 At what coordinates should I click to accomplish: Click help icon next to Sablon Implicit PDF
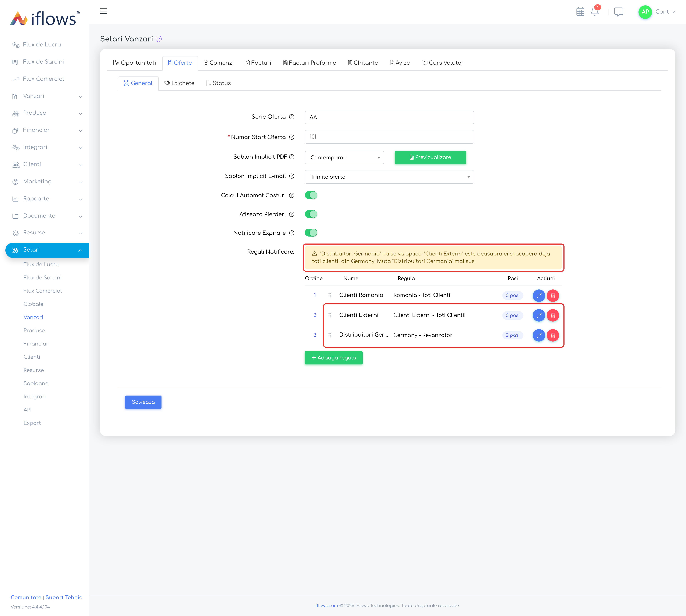coord(291,157)
